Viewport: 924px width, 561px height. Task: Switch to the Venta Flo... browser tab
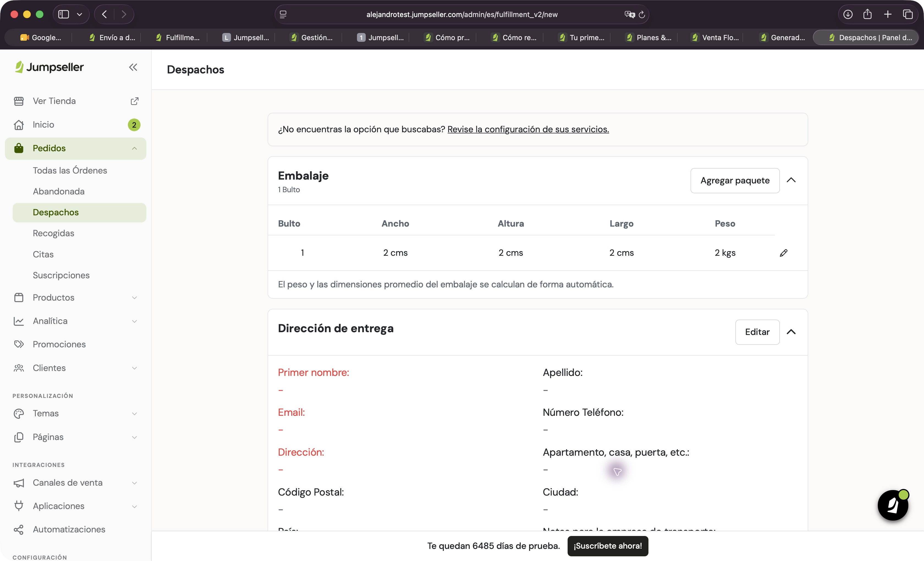coord(715,37)
